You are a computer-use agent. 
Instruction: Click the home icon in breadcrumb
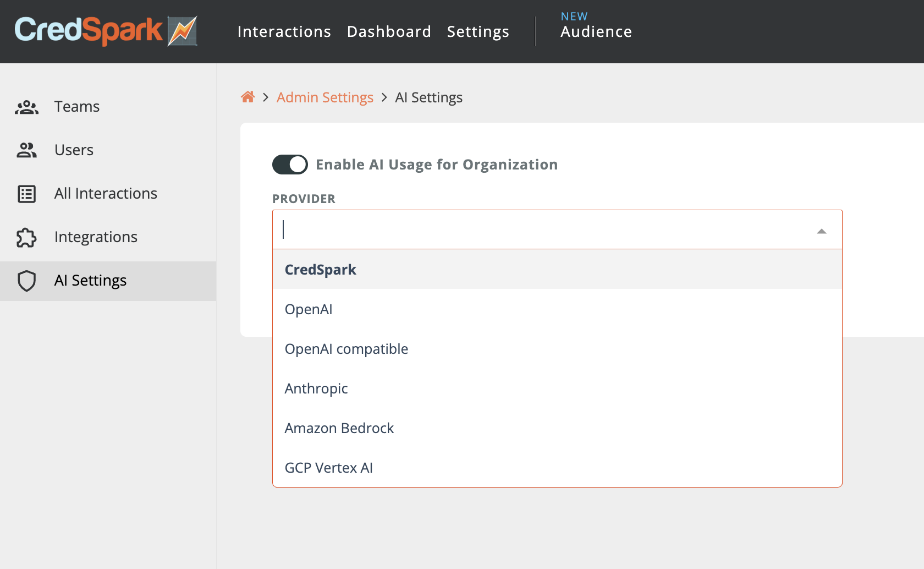pyautogui.click(x=248, y=97)
